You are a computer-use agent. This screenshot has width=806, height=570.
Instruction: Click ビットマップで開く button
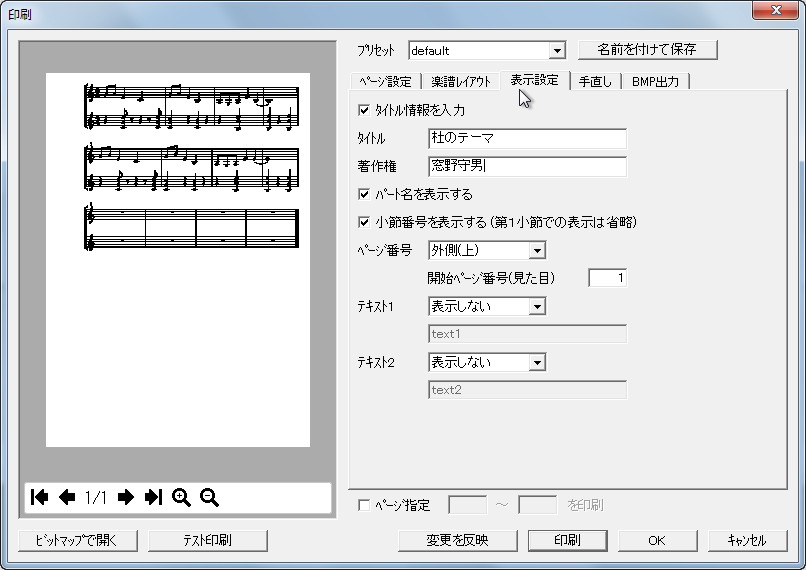click(78, 540)
